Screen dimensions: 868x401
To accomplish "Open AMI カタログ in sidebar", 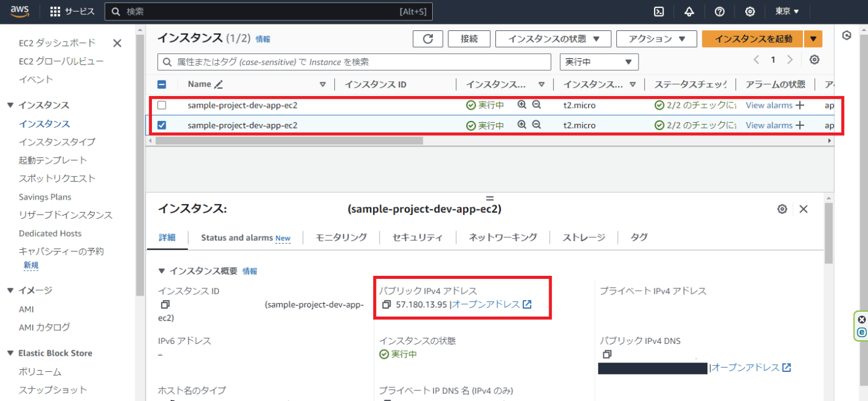I will click(44, 327).
